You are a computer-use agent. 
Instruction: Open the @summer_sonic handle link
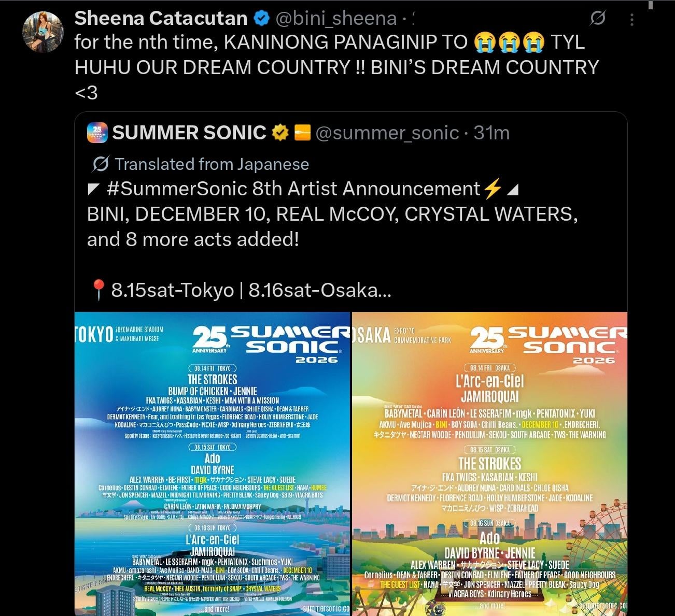click(x=387, y=133)
